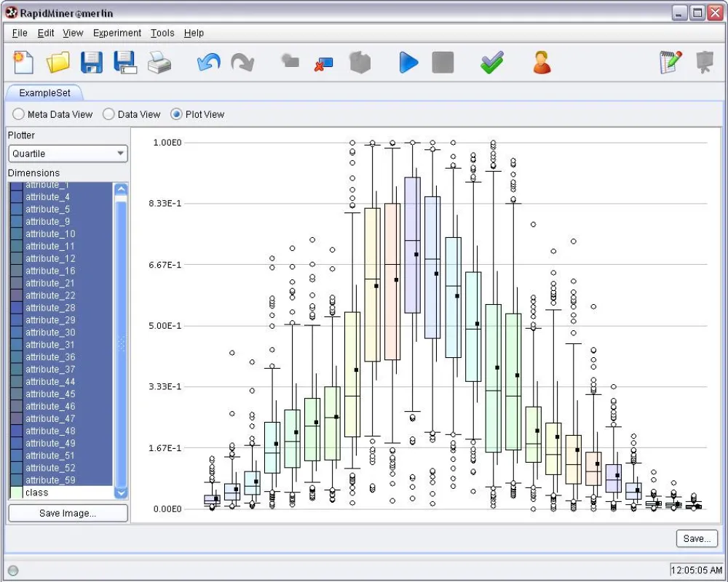Viewport: 728px width, 582px height.
Task: Select attribute_36 in Dimensions list
Action: pyautogui.click(x=61, y=357)
